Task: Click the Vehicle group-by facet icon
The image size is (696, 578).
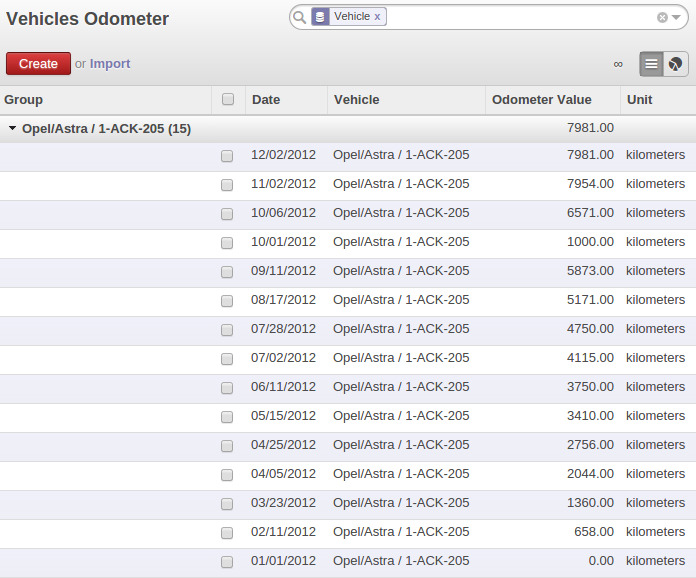Action: (x=321, y=17)
